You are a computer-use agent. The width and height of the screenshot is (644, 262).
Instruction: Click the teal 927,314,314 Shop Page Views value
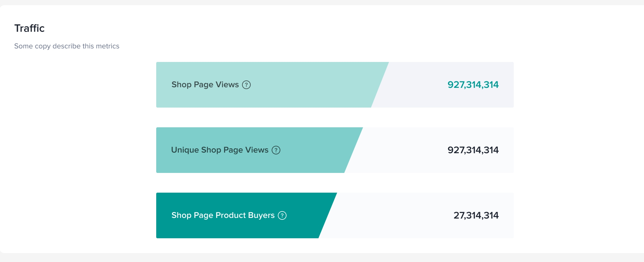click(473, 85)
